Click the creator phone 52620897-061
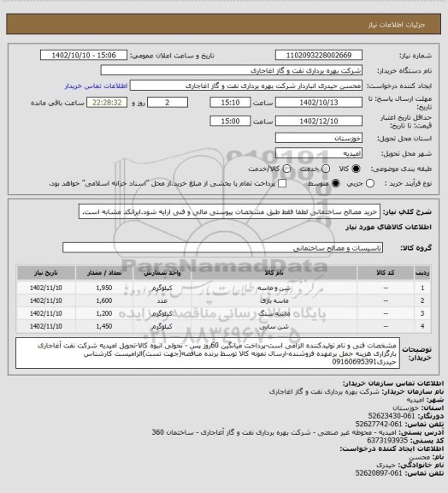 379,473
